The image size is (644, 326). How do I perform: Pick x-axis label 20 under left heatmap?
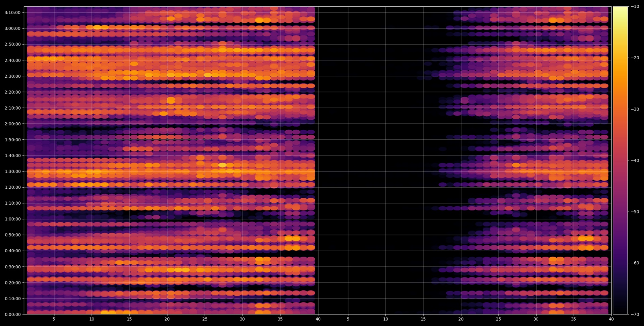[x=167, y=319]
